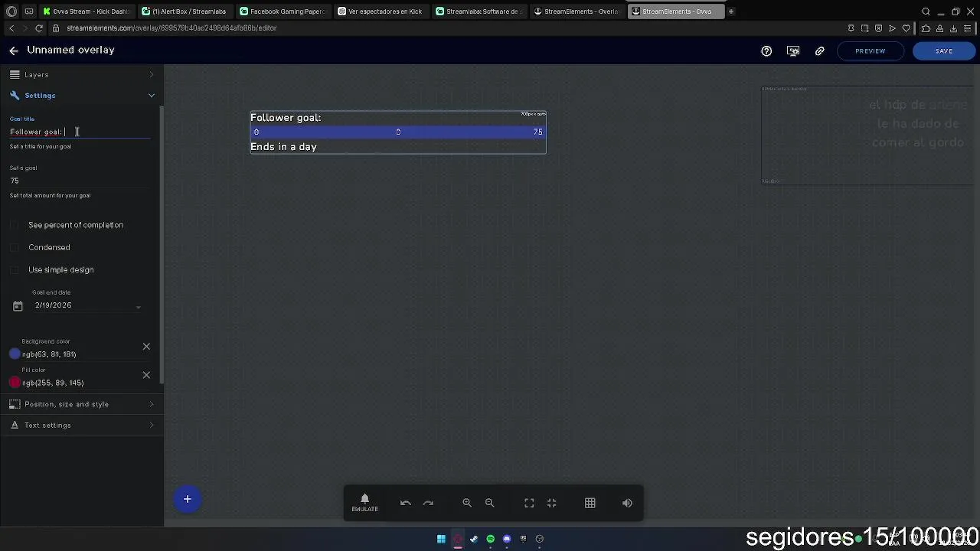
Task: Switch to Facebook Gaming Paperc tab
Action: point(282,11)
